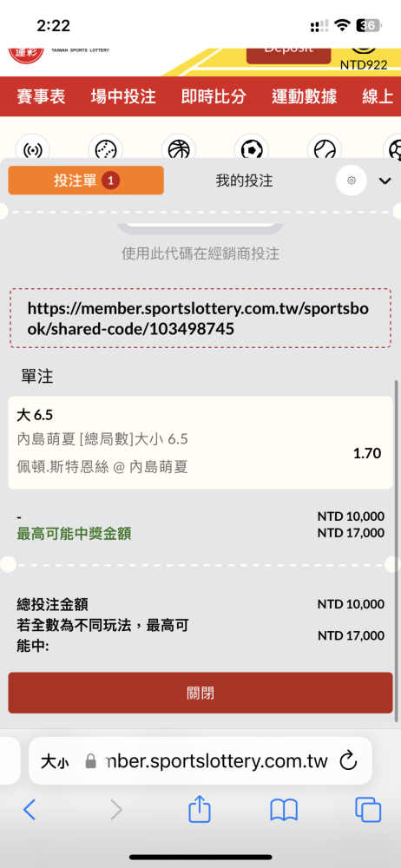Select the basketball sport icon
This screenshot has height=868, width=401.
(x=178, y=149)
